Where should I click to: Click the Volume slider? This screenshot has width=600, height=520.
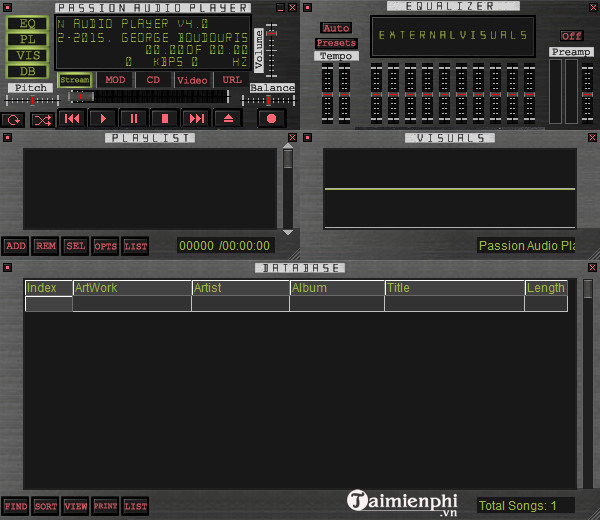coord(271,51)
